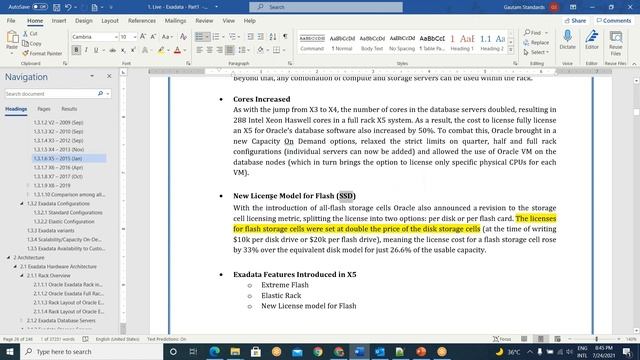Click the Borders icon
640x360 pixels.
point(276,50)
